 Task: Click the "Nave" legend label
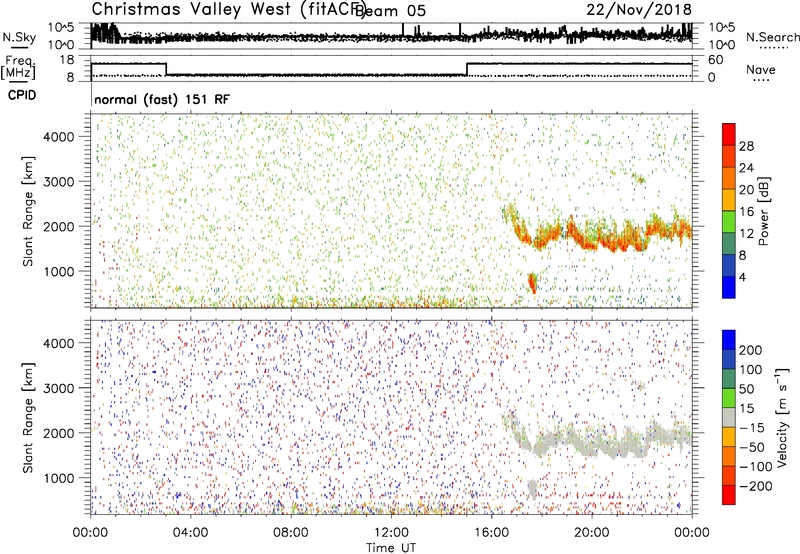pyautogui.click(x=761, y=70)
